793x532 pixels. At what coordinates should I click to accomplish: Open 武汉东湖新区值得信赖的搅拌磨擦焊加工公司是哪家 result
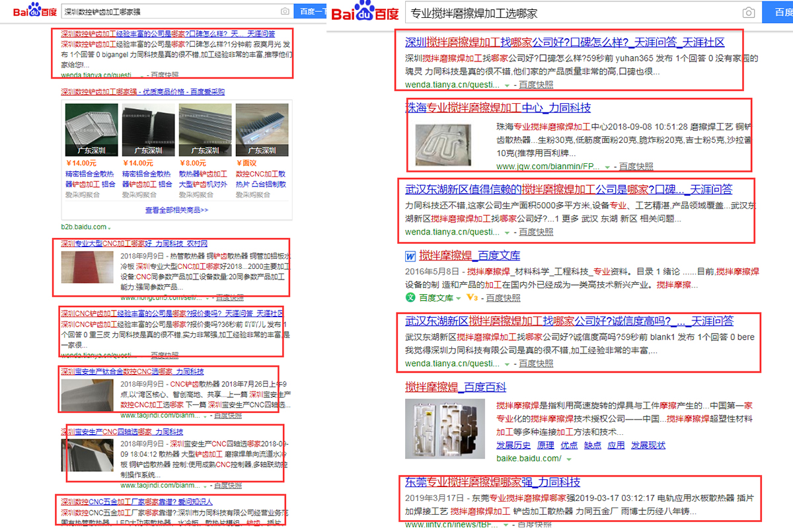(x=569, y=189)
